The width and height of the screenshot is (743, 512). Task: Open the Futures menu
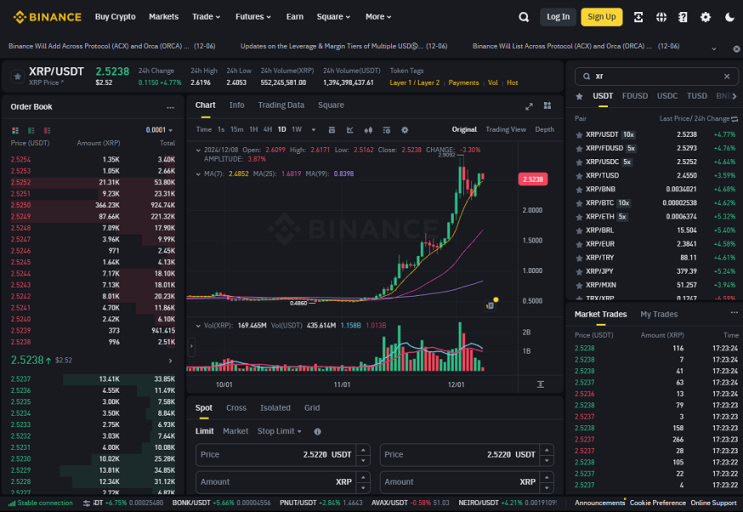tap(253, 17)
